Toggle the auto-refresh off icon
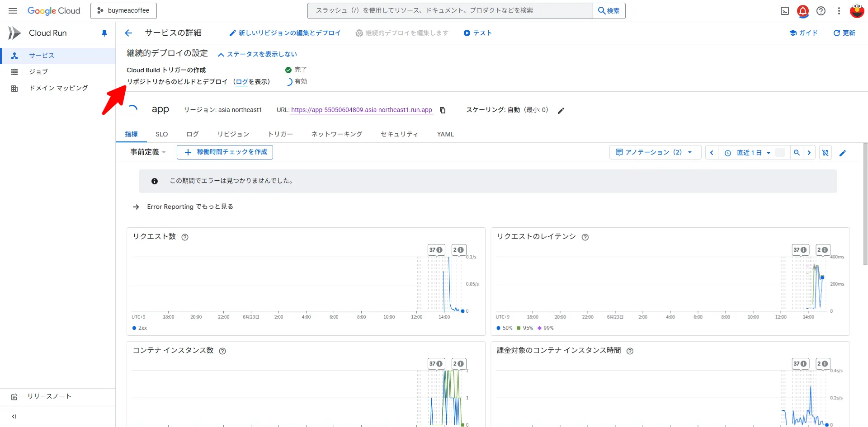 tap(826, 153)
